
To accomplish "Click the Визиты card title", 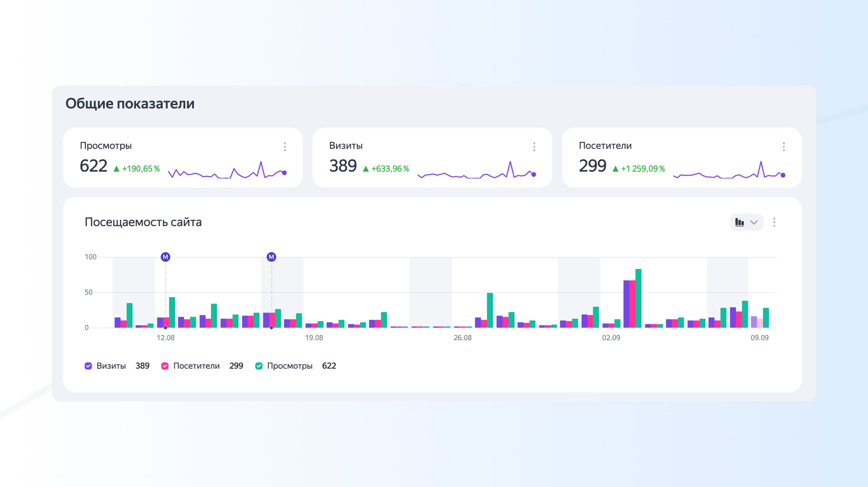I will point(346,146).
